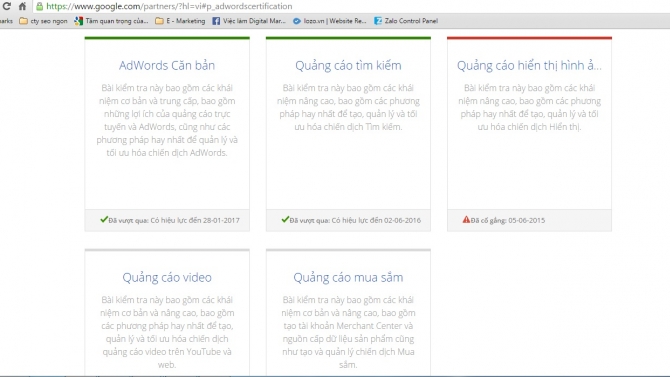Click the green checkmark beside 28-01-2017
This screenshot has height=377, width=670.
[104, 219]
